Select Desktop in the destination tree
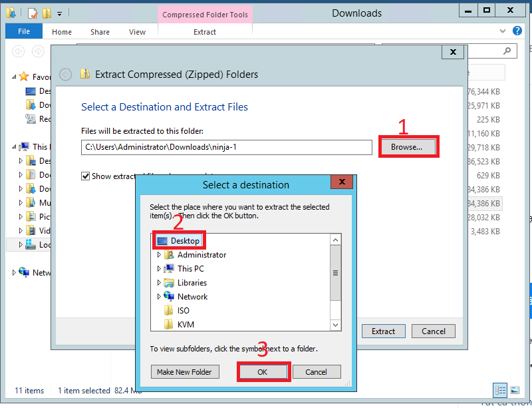 coord(184,240)
